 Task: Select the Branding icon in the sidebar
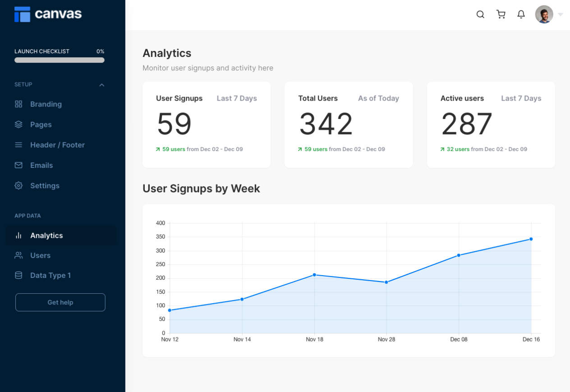tap(18, 104)
